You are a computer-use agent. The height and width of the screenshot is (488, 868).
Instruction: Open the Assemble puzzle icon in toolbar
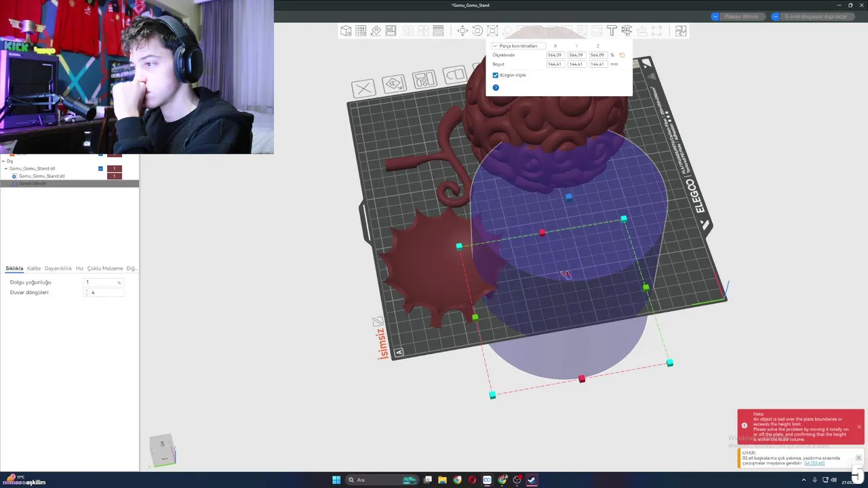pyautogui.click(x=681, y=30)
